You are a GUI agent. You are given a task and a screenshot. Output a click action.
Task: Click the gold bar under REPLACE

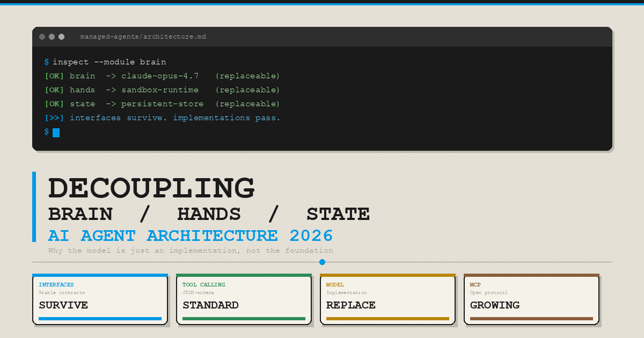tap(387, 319)
